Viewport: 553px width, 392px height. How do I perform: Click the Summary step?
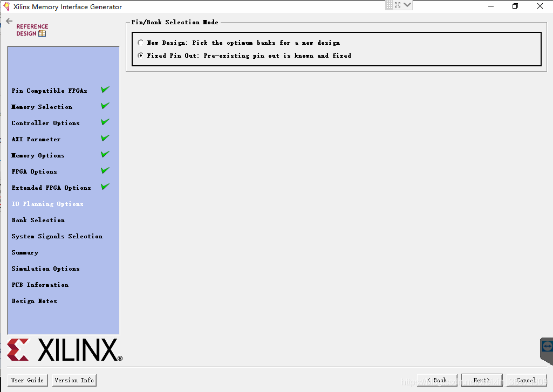click(x=25, y=253)
